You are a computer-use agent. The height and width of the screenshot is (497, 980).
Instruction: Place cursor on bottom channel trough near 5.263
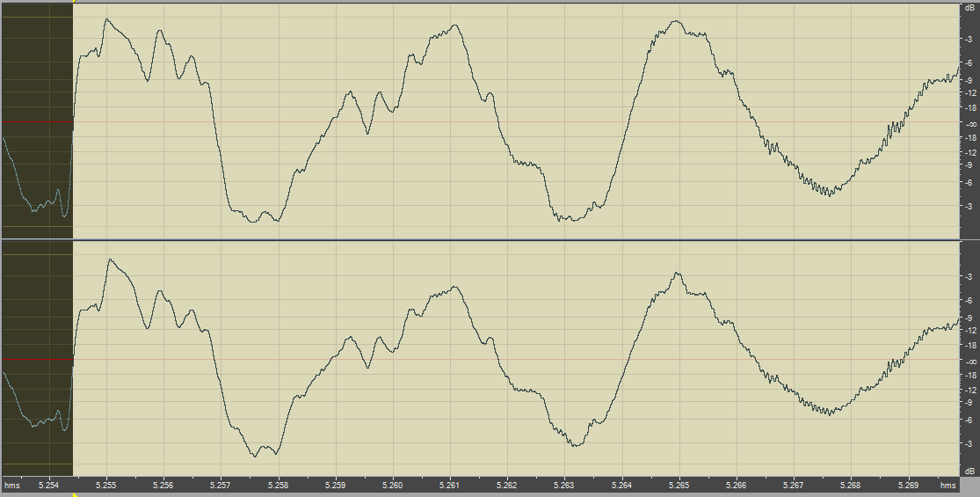(x=575, y=445)
